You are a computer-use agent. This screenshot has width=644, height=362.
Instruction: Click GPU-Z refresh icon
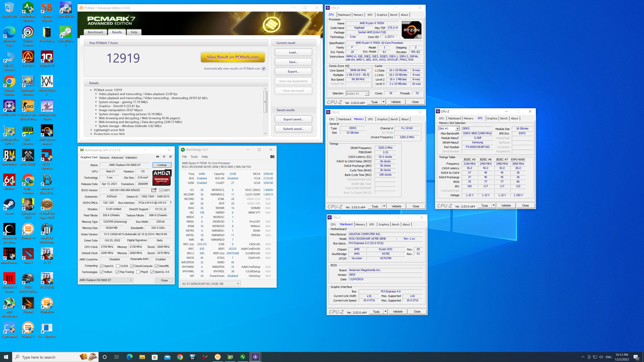coord(164,157)
